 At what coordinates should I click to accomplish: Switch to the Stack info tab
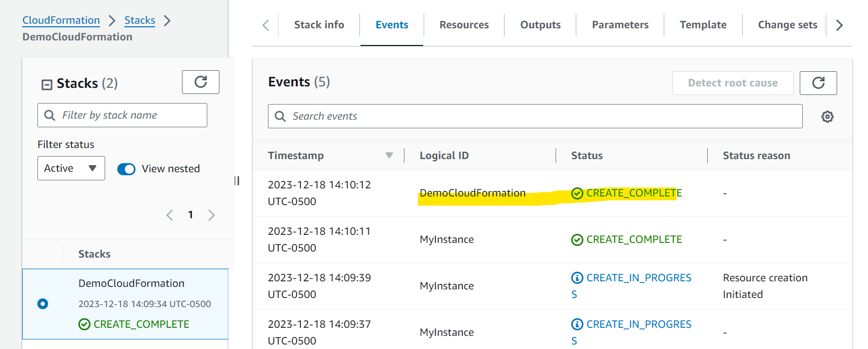pos(319,25)
